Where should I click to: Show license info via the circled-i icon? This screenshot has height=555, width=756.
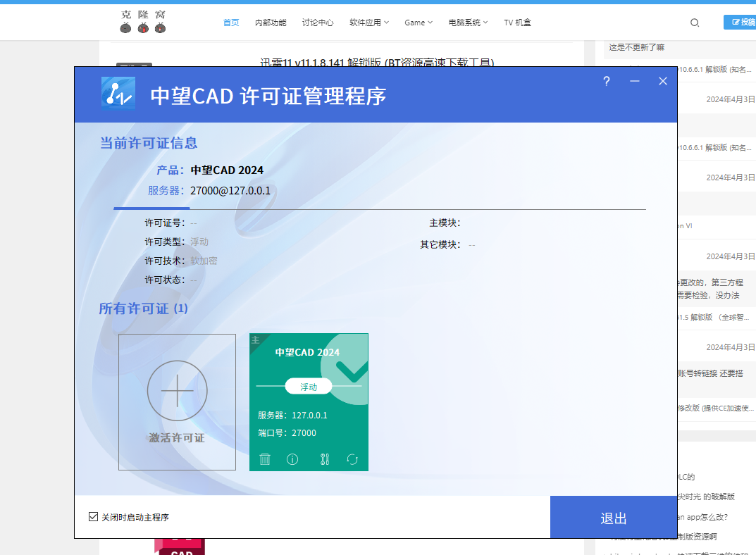coord(292,459)
